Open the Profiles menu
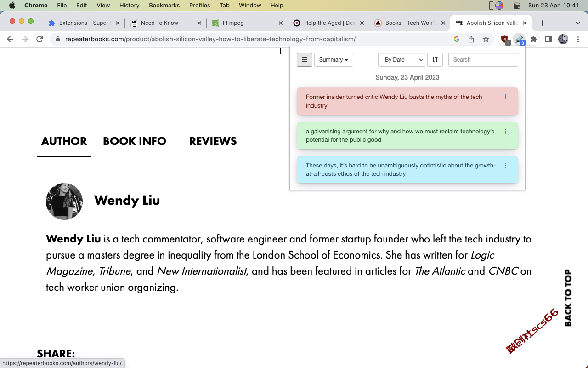This screenshot has width=588, height=368. click(x=199, y=6)
